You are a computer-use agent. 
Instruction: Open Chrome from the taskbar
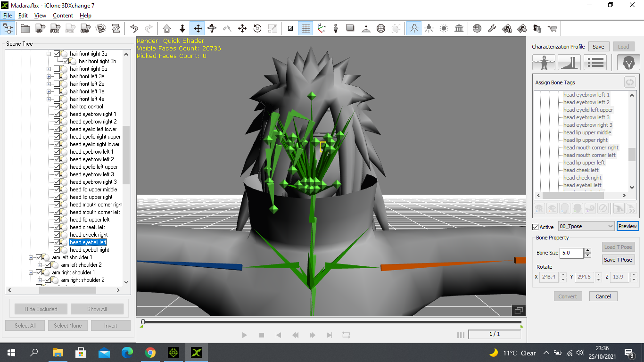pos(150,353)
